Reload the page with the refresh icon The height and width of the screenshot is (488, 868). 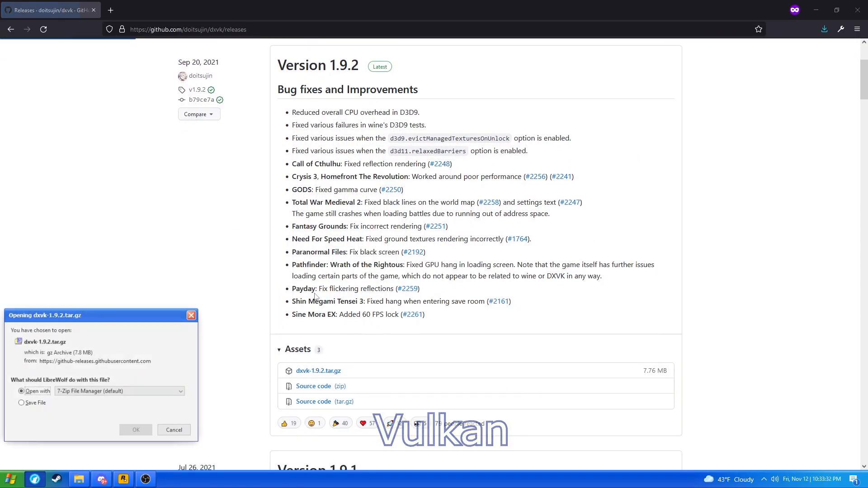tap(43, 29)
